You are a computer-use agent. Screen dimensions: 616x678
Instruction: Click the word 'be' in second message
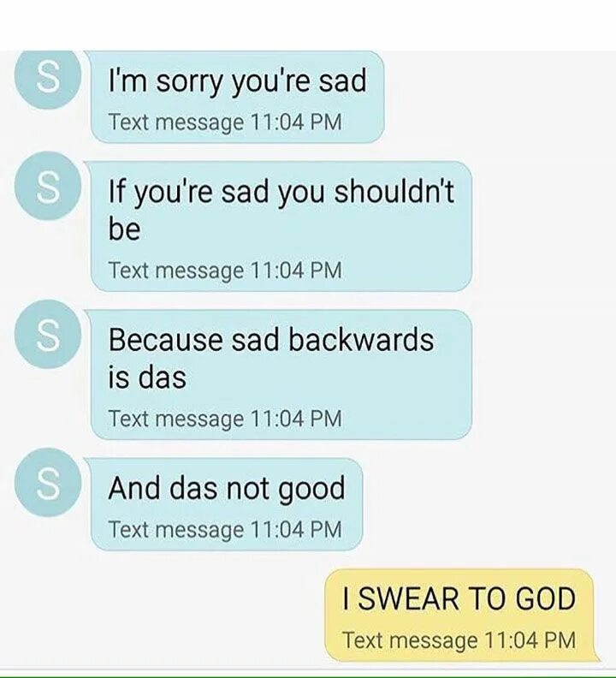pyautogui.click(x=125, y=229)
